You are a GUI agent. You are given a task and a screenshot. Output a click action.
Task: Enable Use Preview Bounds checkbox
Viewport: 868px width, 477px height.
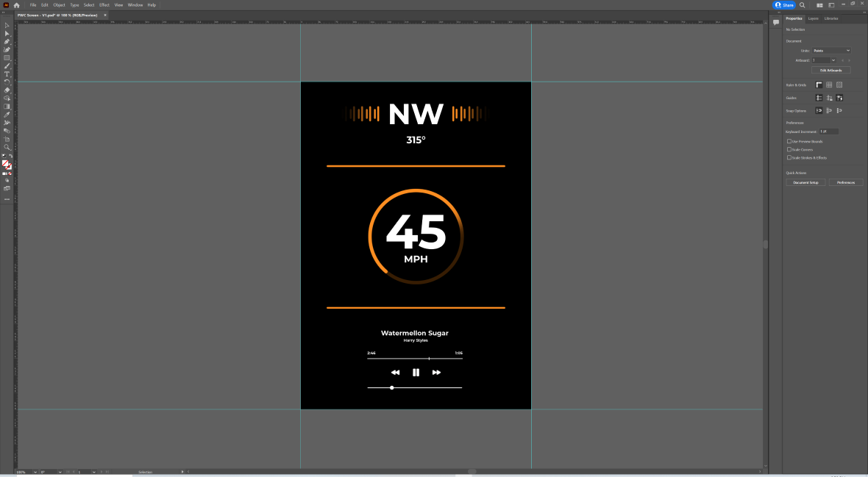[789, 141]
